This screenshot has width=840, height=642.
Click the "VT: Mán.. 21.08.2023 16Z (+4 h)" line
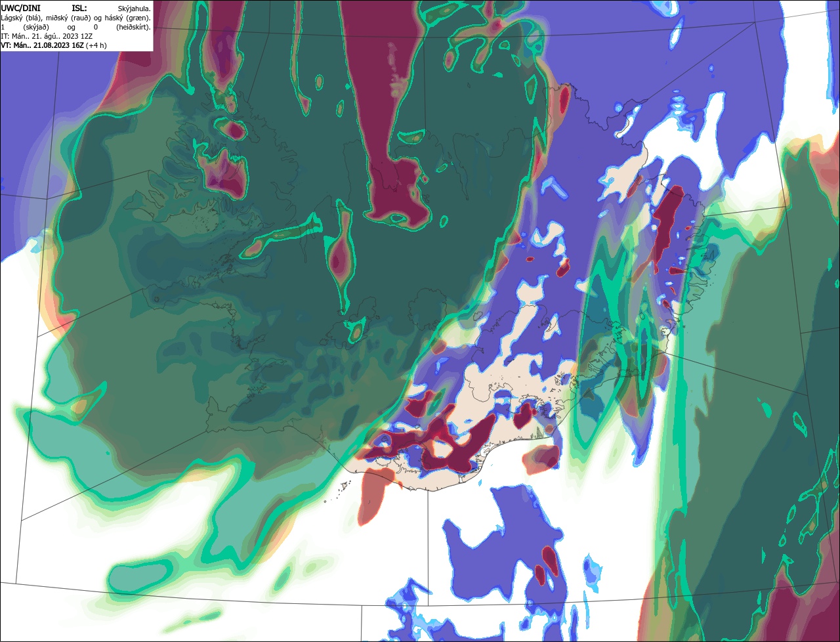click(54, 45)
